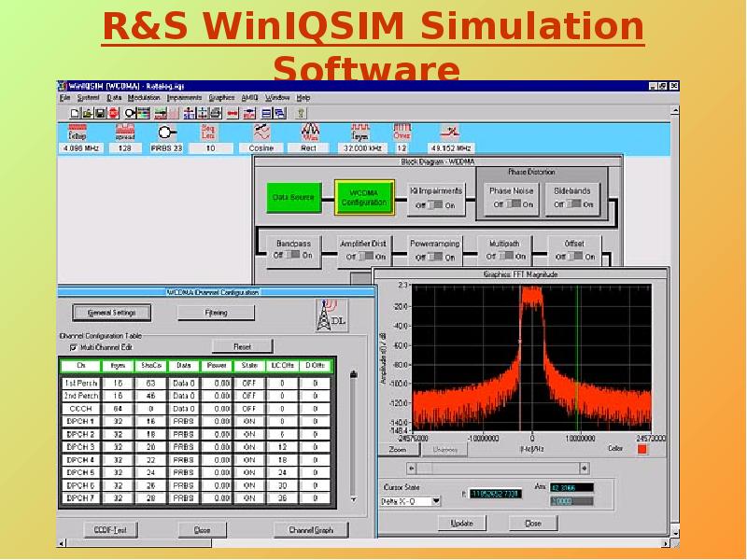Uncheck the Multi Channel Edit checkbox
The image size is (747, 560).
[73, 347]
